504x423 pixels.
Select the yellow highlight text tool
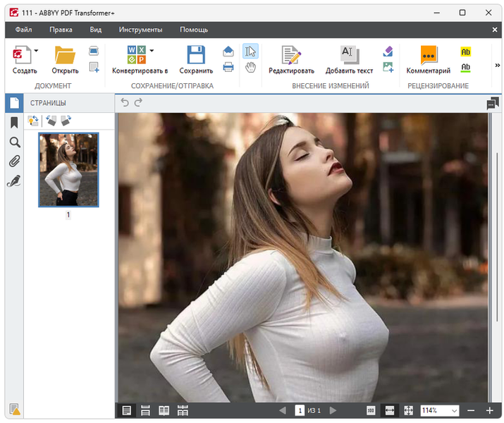(x=466, y=51)
